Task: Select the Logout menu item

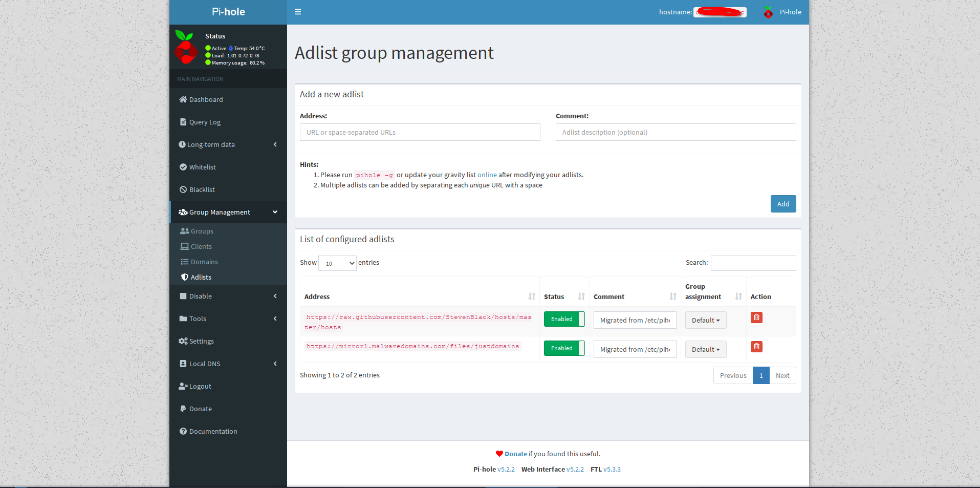Action: [x=228, y=386]
